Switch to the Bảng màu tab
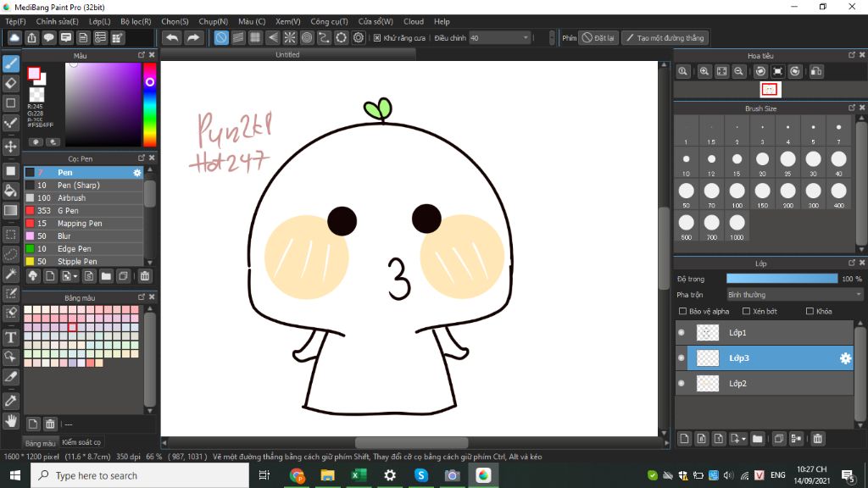 pyautogui.click(x=41, y=442)
